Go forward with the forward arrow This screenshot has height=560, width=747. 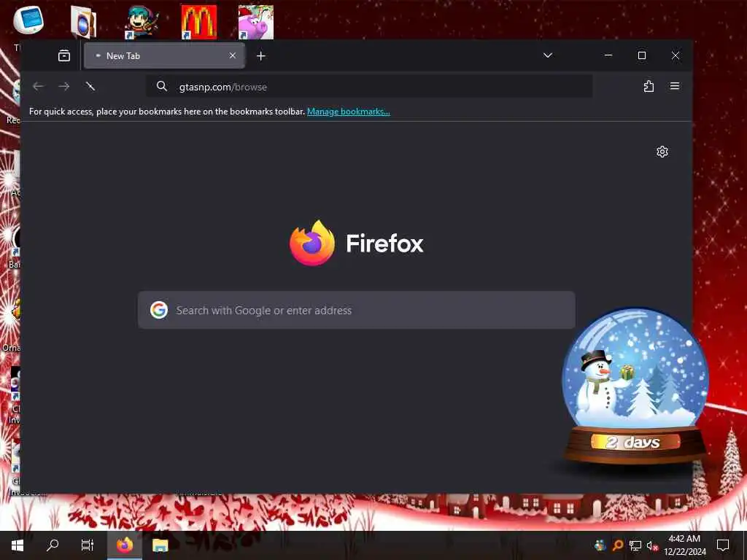[x=64, y=86]
